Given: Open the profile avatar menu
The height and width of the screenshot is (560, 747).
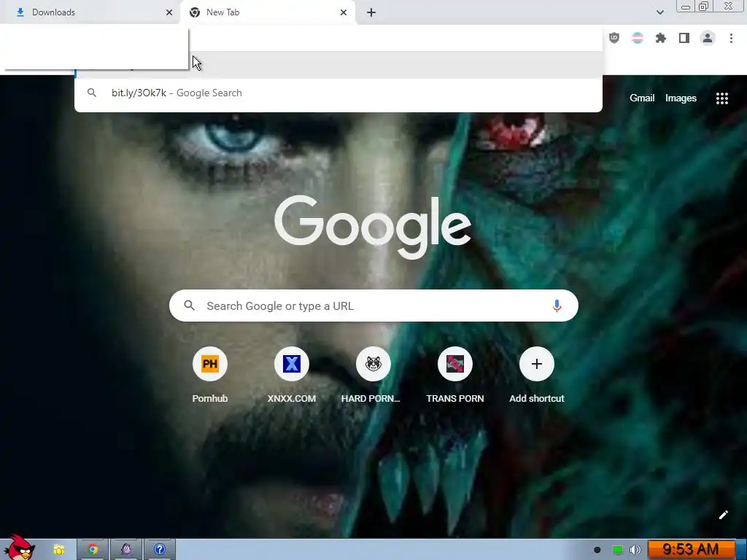Looking at the screenshot, I should point(708,38).
